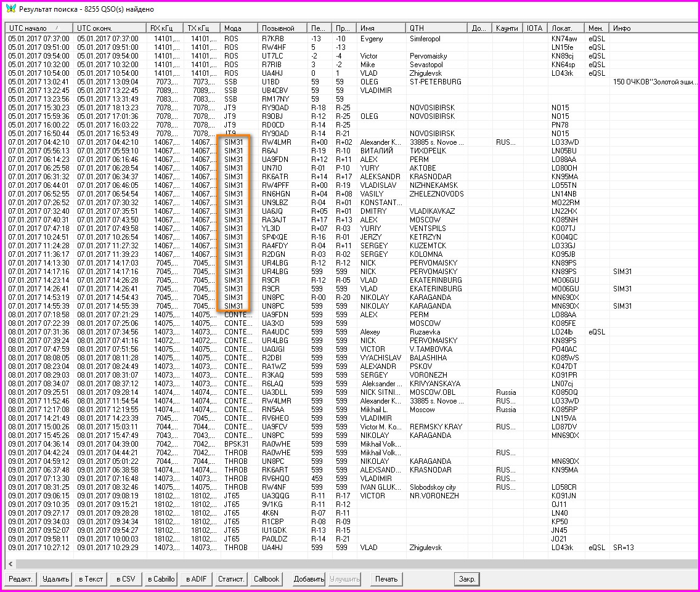Click the в Cabrillo export button
Image resolution: width=700 pixels, height=592 pixels.
pos(161,579)
